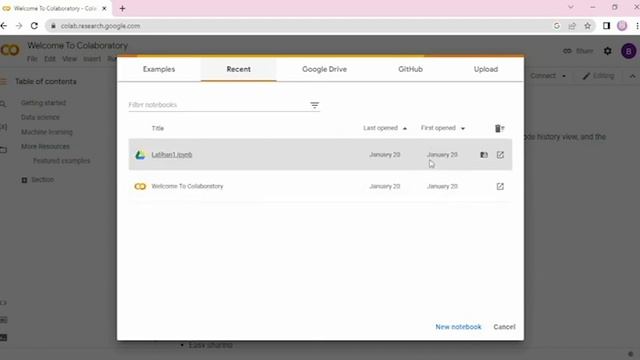Select Data science in table of contents

(40, 117)
